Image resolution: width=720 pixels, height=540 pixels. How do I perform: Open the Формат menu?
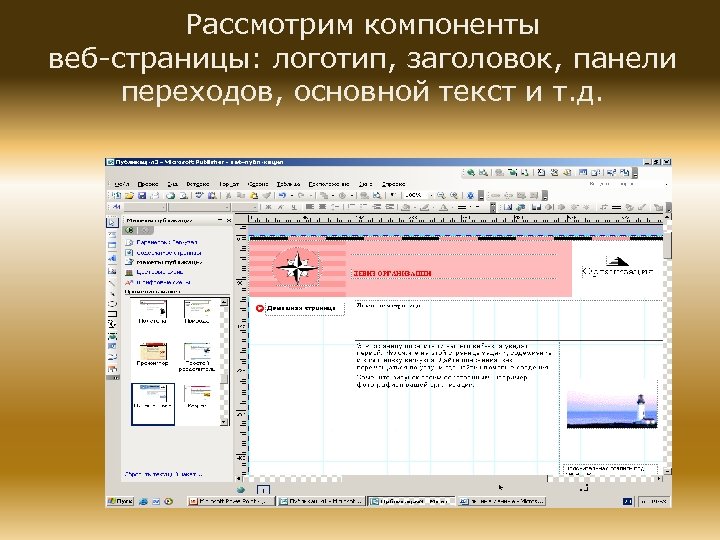tap(229, 184)
